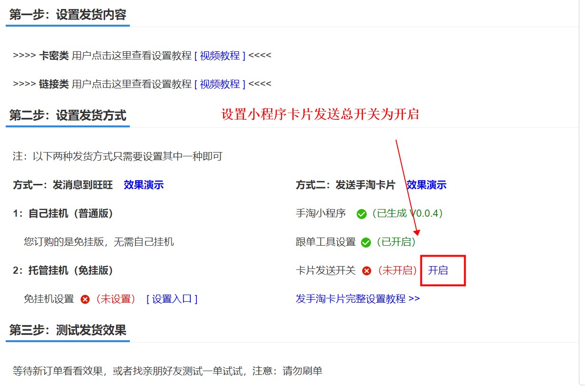Open 设置入口 for 免挂机设置
The image size is (585, 392).
pyautogui.click(x=172, y=299)
